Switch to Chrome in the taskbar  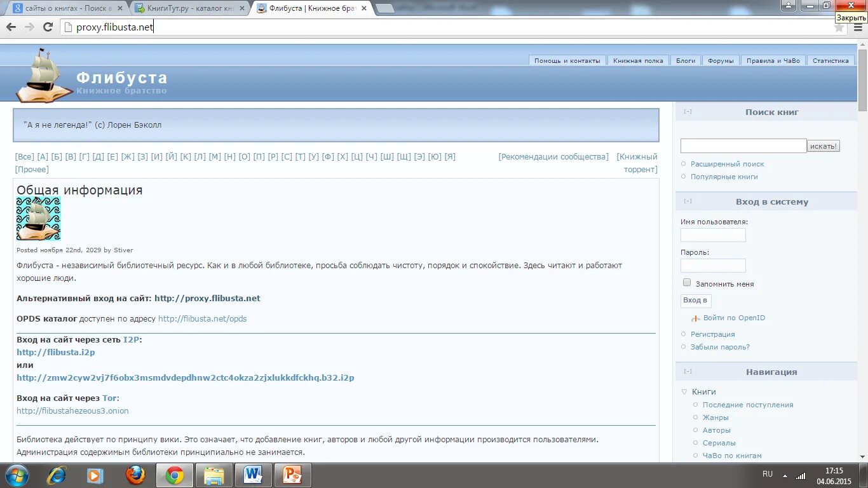[175, 475]
